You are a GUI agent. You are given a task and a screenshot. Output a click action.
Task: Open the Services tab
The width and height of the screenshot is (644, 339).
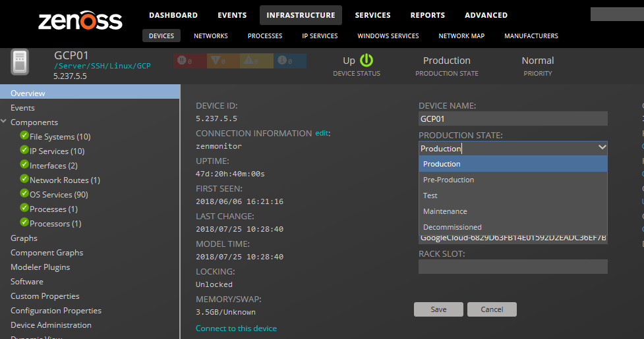[372, 15]
